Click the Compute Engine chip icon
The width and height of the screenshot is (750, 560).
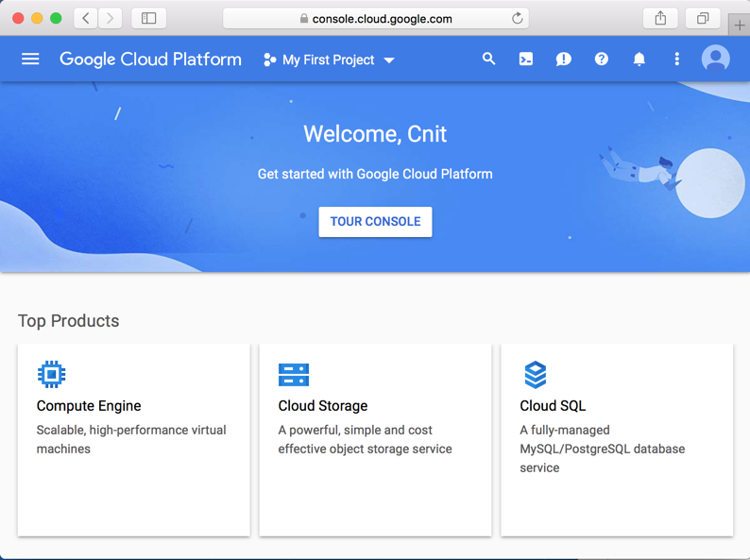[x=52, y=374]
